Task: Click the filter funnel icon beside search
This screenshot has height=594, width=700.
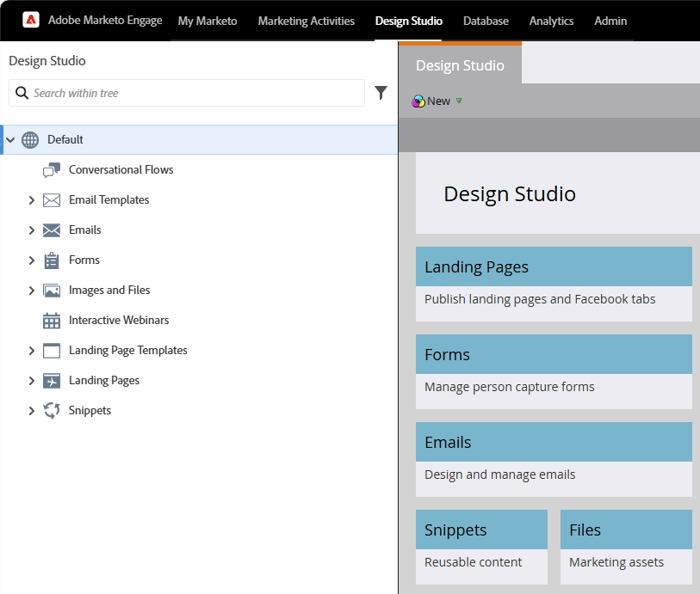Action: point(381,93)
